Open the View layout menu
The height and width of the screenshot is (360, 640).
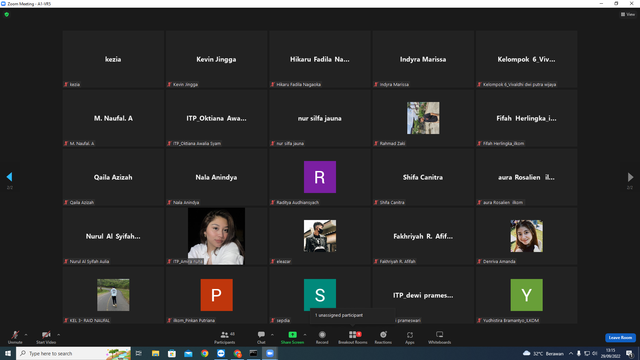click(628, 14)
